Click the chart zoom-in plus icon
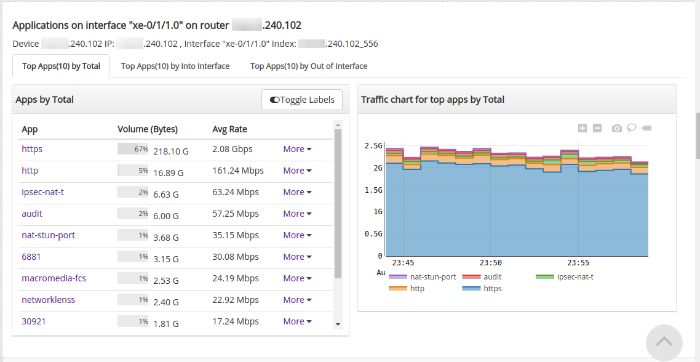Image resolution: width=700 pixels, height=362 pixels. [582, 129]
